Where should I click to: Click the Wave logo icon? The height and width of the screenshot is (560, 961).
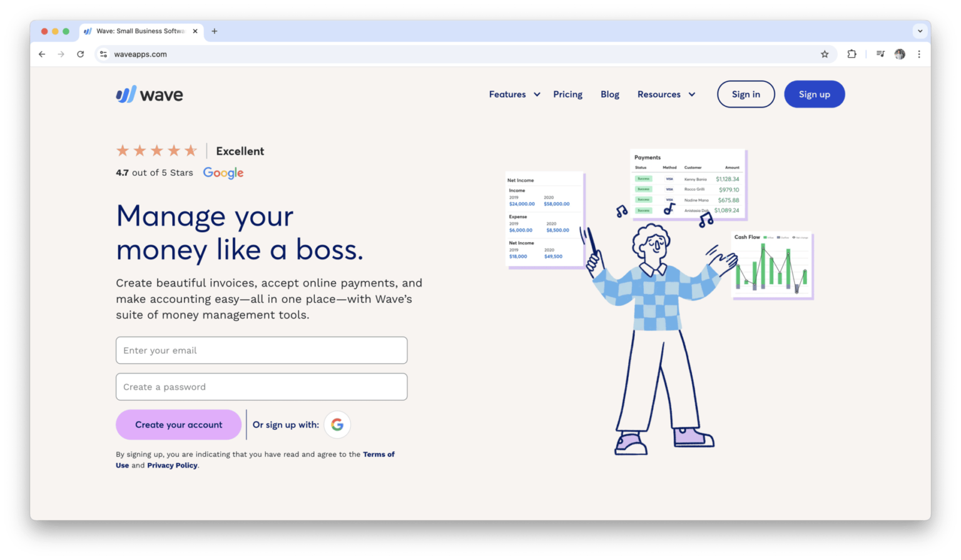click(125, 93)
